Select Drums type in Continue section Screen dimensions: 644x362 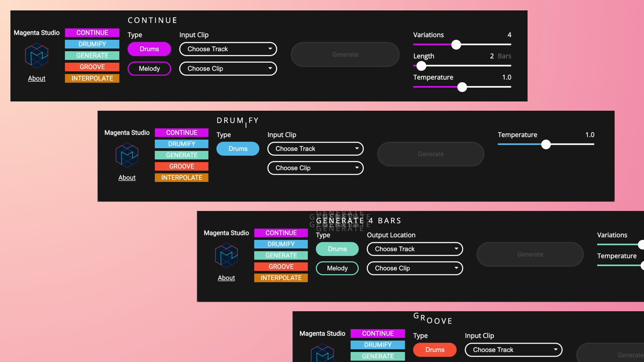(x=150, y=49)
